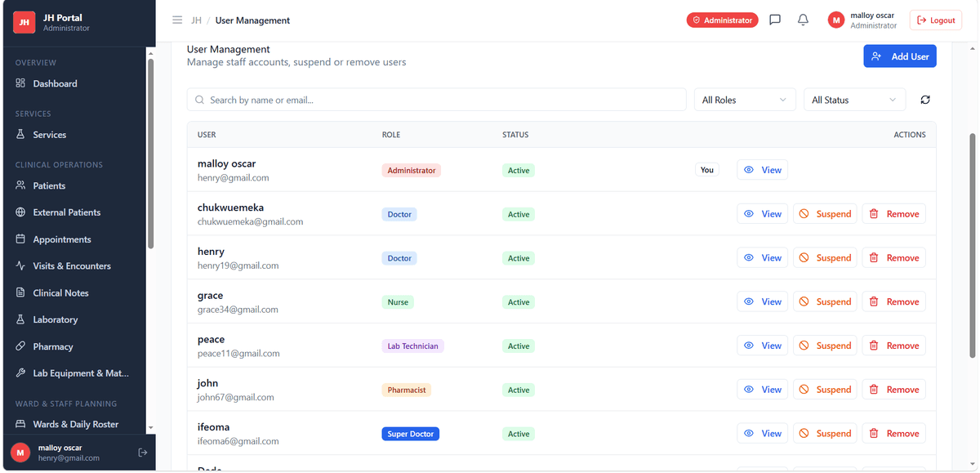Click the sidebar footer logout icon
Image resolution: width=980 pixels, height=473 pixels.
click(x=143, y=453)
